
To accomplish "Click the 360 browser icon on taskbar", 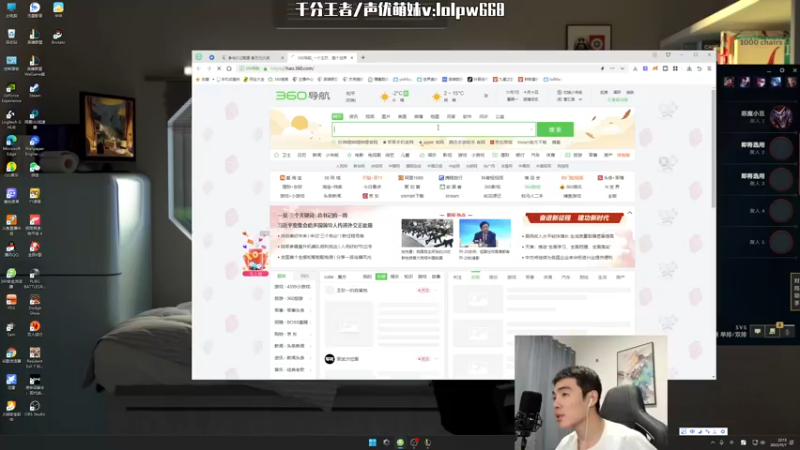I will 400,442.
